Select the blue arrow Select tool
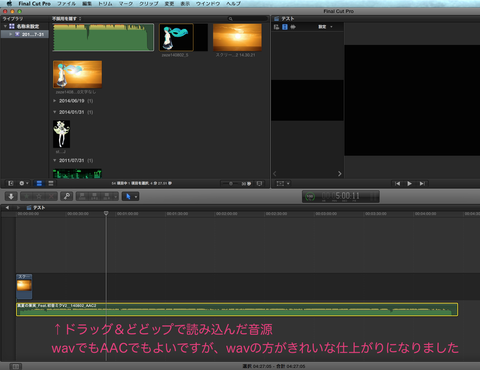 click(x=128, y=196)
